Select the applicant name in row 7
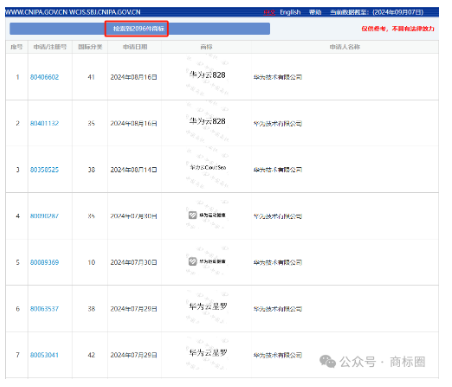Image resolution: width=452 pixels, height=387 pixels. (278, 355)
